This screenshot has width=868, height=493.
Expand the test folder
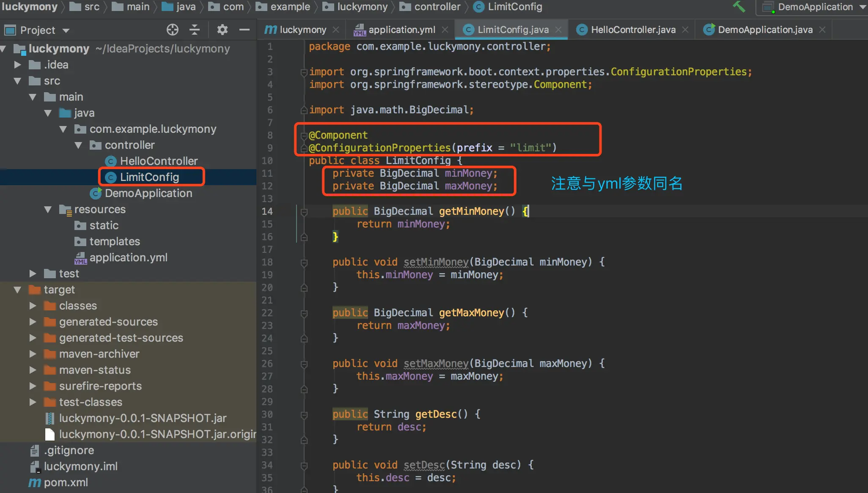[x=33, y=274]
